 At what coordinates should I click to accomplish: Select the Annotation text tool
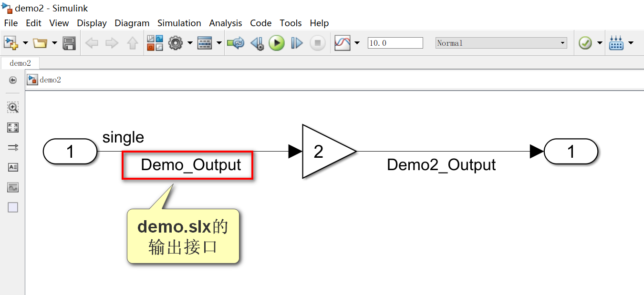coord(13,167)
